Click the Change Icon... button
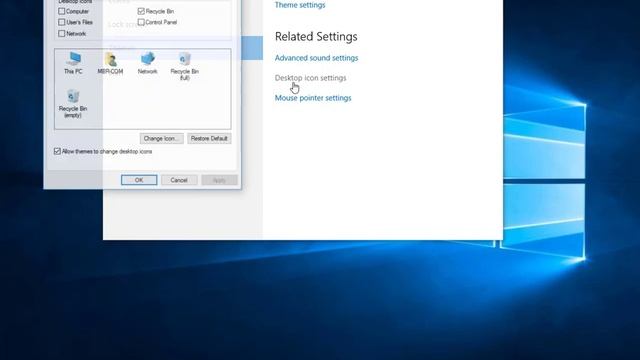Image resolution: width=640 pixels, height=360 pixels. 162,138
